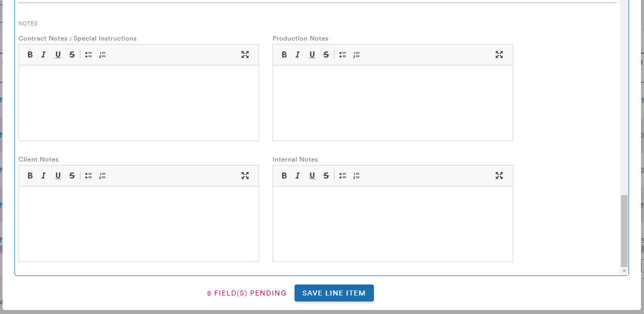Apply Strikethrough in Internal Notes editor
Image resolution: width=644 pixels, height=314 pixels.
point(326,175)
